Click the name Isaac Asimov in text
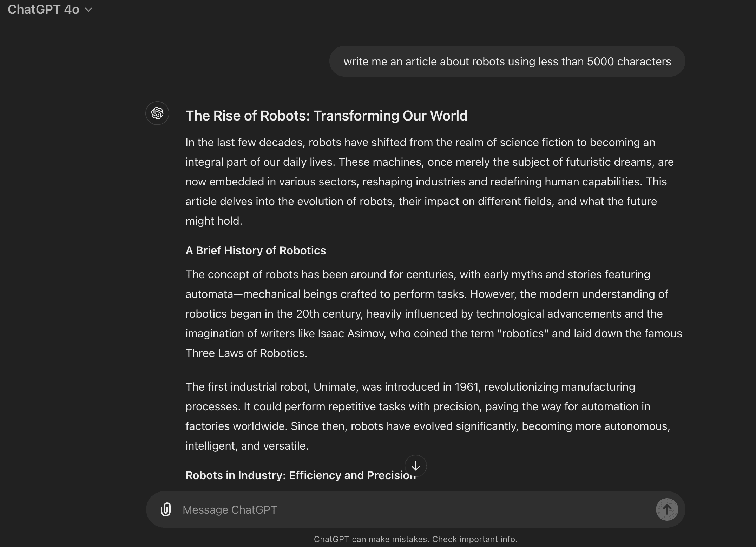The width and height of the screenshot is (756, 547). 351,333
